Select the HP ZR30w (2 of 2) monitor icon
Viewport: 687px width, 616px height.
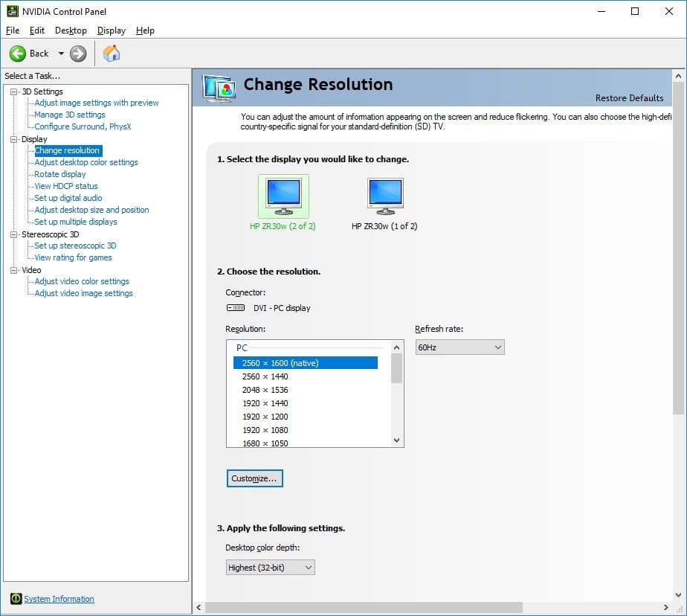pyautogui.click(x=283, y=196)
